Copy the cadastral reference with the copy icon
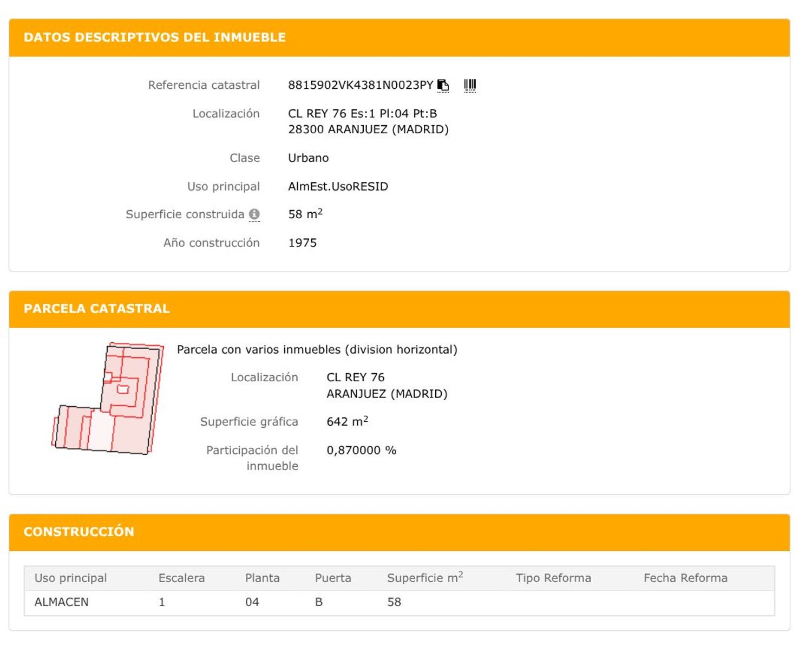The height and width of the screenshot is (645, 812). (x=443, y=85)
